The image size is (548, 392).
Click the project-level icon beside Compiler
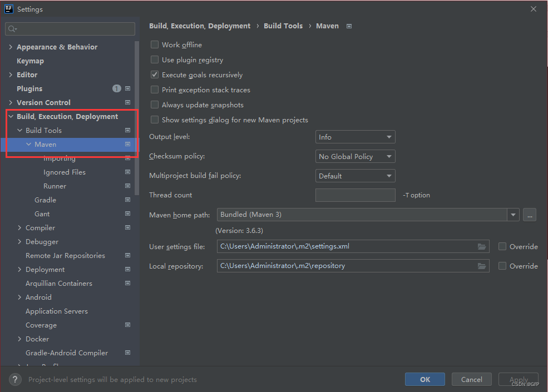coord(127,227)
